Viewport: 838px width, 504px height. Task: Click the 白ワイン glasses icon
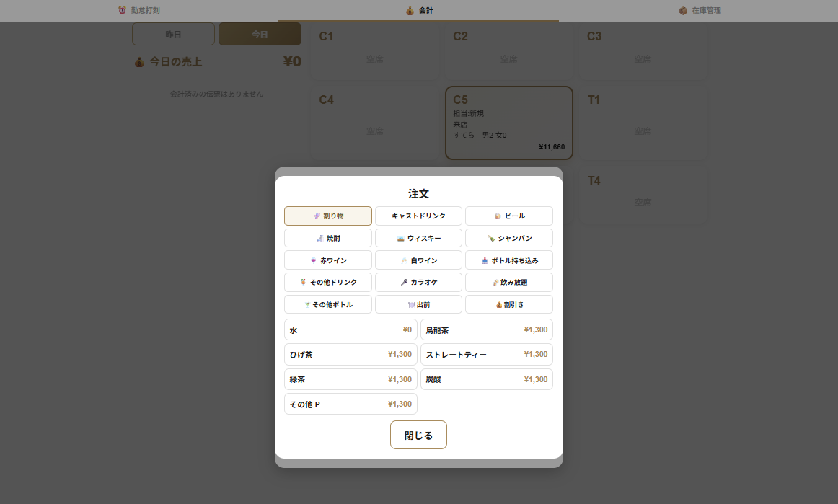point(404,260)
